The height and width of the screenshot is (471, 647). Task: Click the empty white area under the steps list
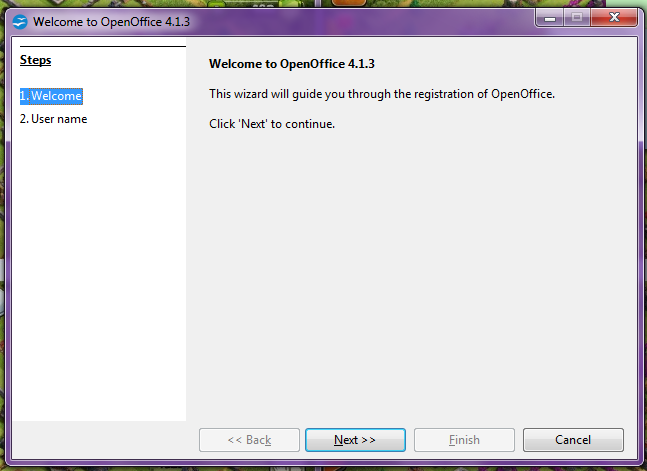tap(99, 272)
